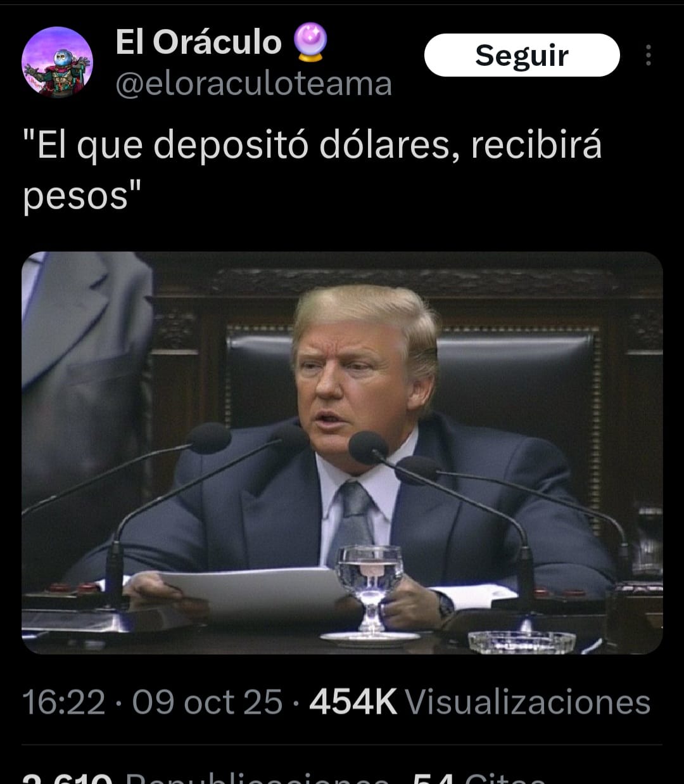Viewport: 684px width, 784px height.
Task: Select the word pesos in the tweet
Action: [x=75, y=196]
